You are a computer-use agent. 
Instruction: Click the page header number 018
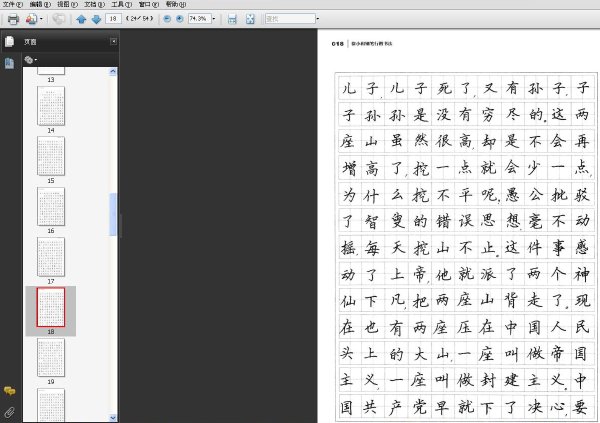tap(338, 44)
